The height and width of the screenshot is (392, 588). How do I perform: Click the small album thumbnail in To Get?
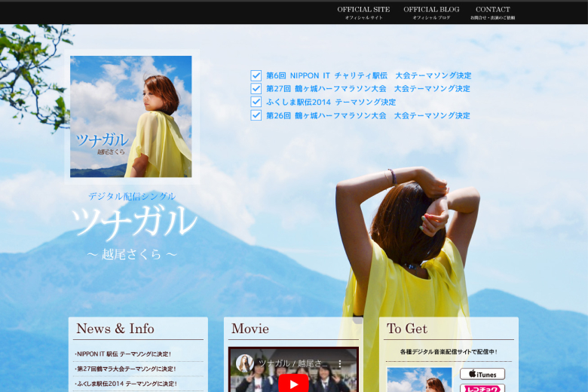tap(419, 380)
